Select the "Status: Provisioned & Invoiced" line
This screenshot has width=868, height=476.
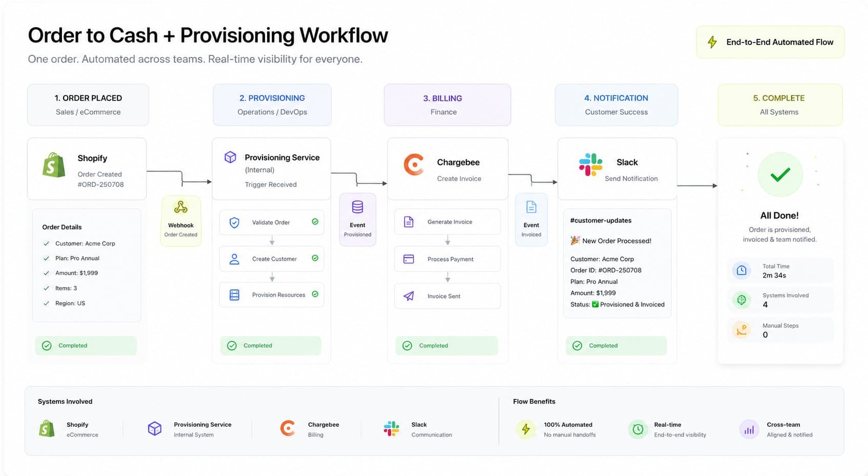(x=617, y=304)
